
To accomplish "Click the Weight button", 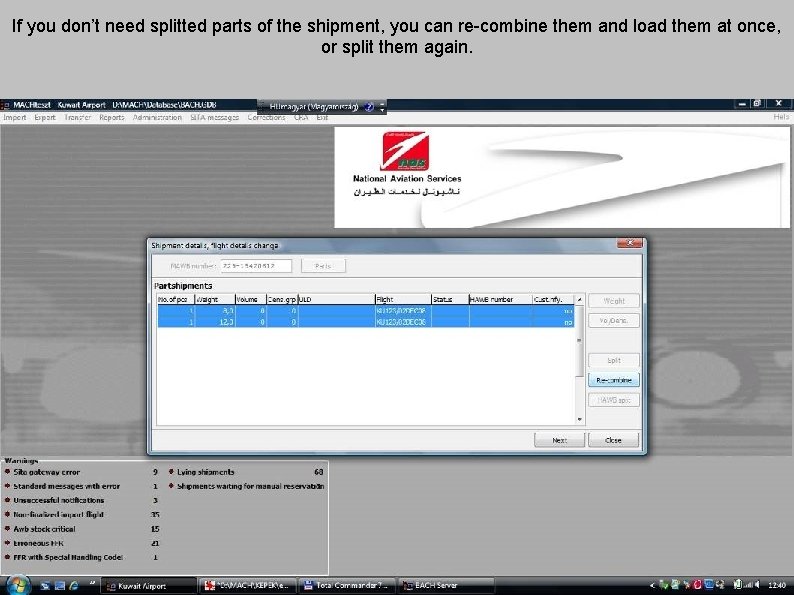I will point(614,301).
